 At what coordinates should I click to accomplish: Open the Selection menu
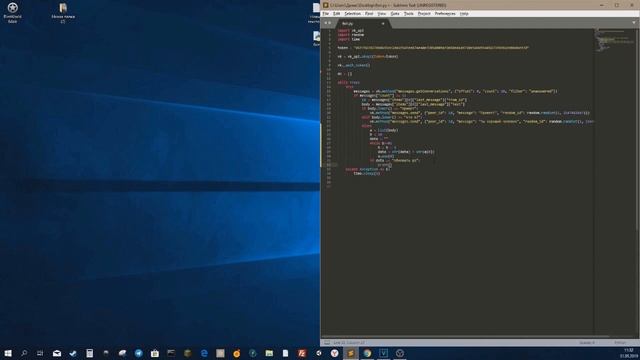[x=352, y=13]
